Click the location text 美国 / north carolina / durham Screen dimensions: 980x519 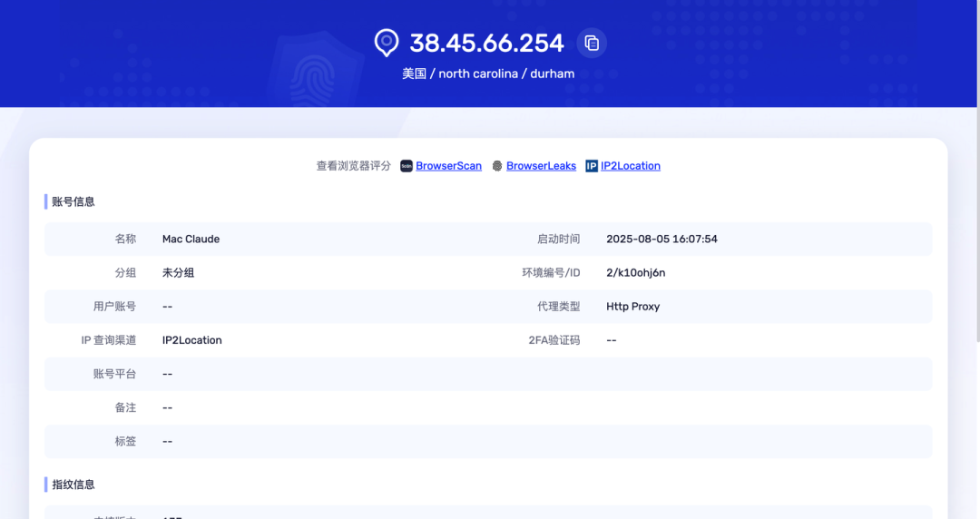click(488, 73)
